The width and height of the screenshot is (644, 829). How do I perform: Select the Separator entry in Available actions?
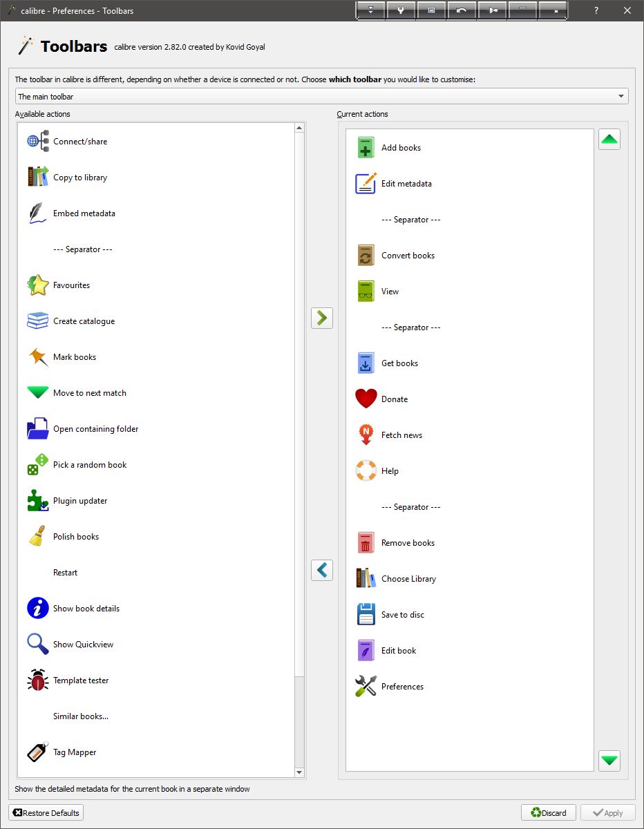coord(83,249)
